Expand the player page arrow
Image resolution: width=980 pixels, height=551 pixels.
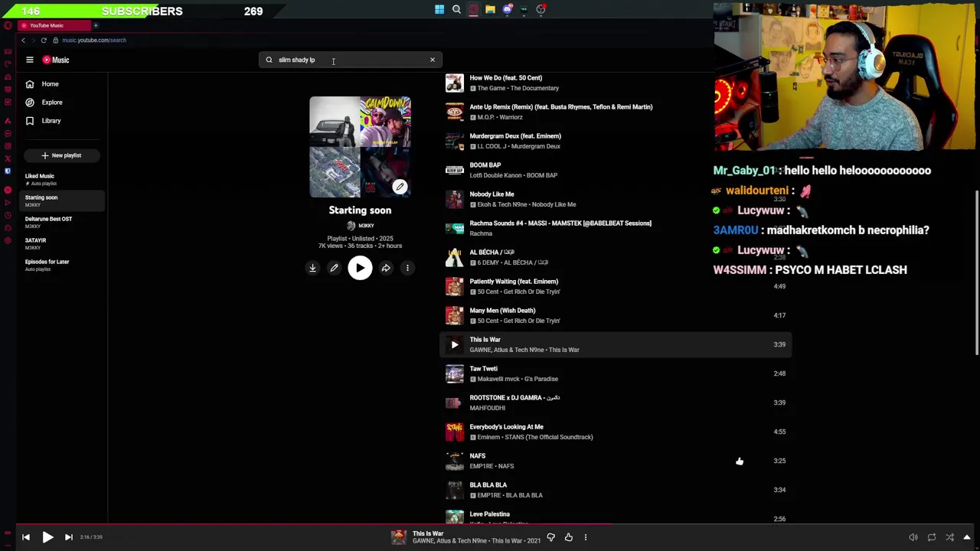(x=967, y=537)
